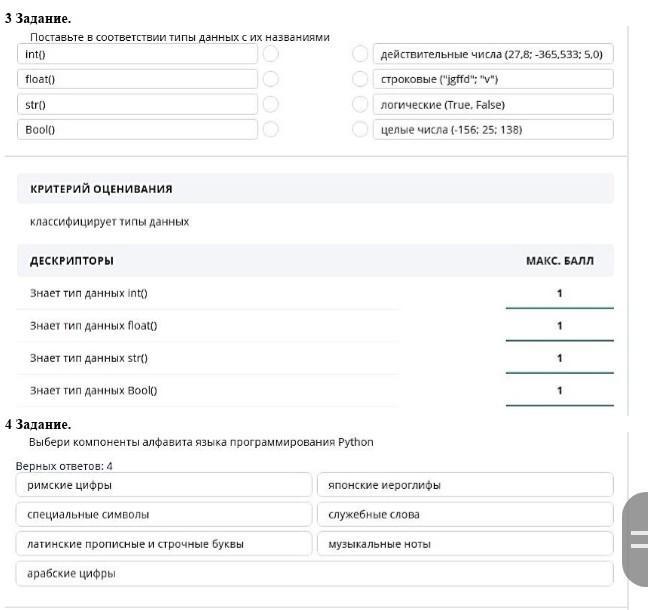Viewport: 648px width, 610px height.
Task: Choose the арабские цифры answer
Action: click(x=314, y=574)
